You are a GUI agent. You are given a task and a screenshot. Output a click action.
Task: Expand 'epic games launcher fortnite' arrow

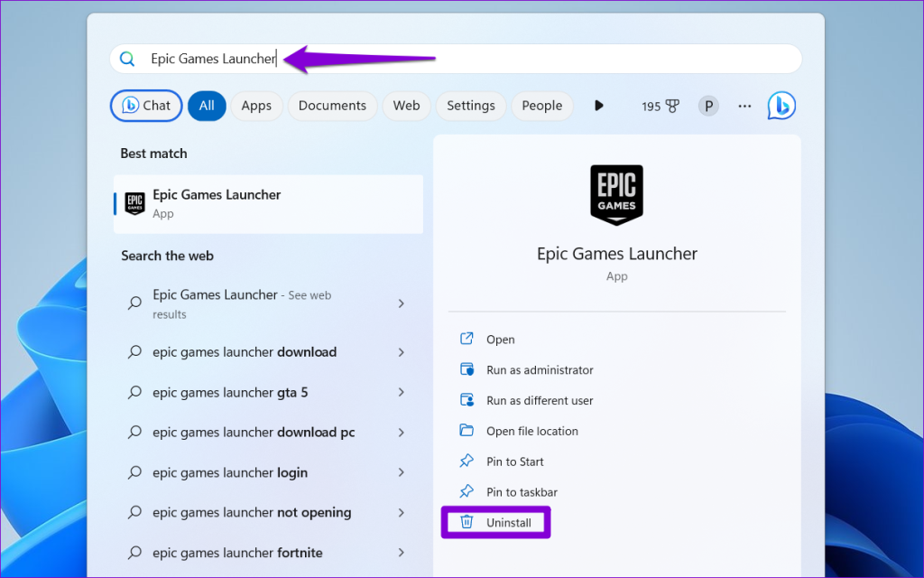[x=402, y=553]
